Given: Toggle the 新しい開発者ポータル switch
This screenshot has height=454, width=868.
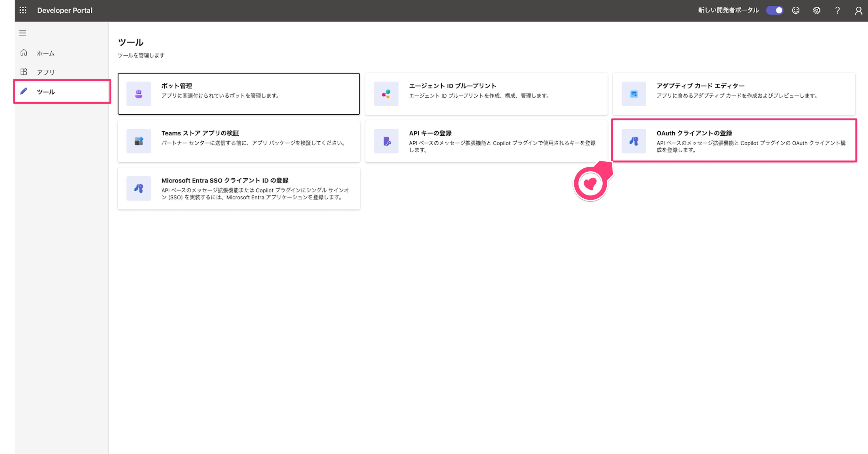Looking at the screenshot, I should (x=774, y=11).
